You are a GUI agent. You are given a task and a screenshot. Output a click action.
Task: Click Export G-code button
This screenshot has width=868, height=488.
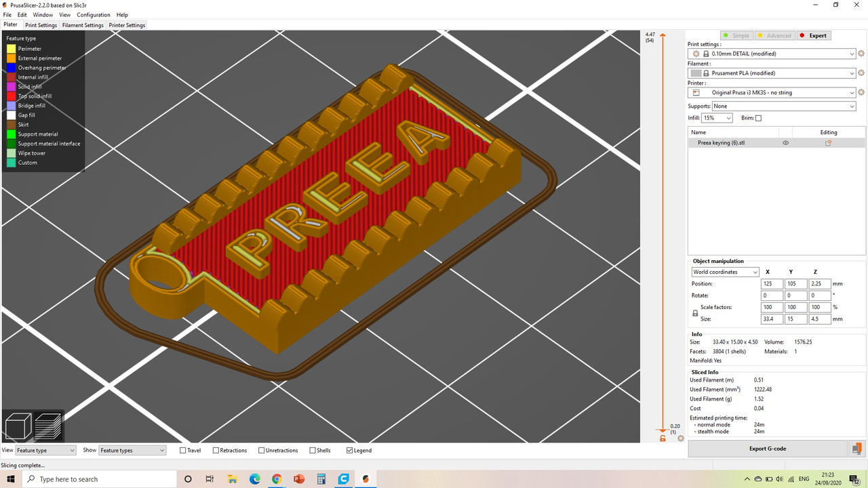pos(768,449)
